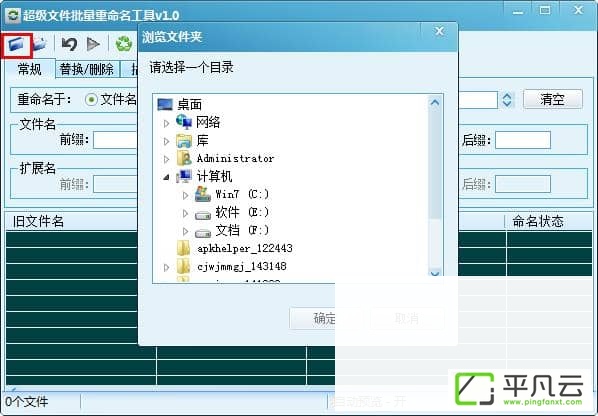Switch to the 常规 tab
Screen dimensions: 598x416
30,69
